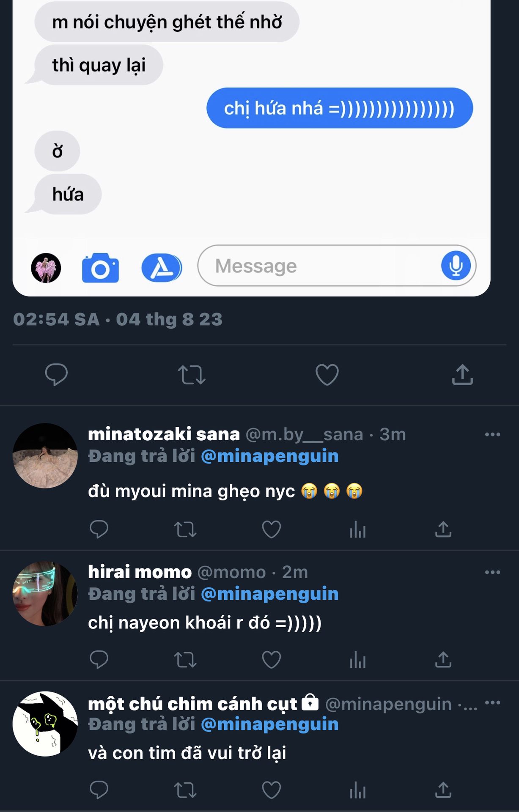
Task: Open more options for the penguin reply
Action: [492, 702]
